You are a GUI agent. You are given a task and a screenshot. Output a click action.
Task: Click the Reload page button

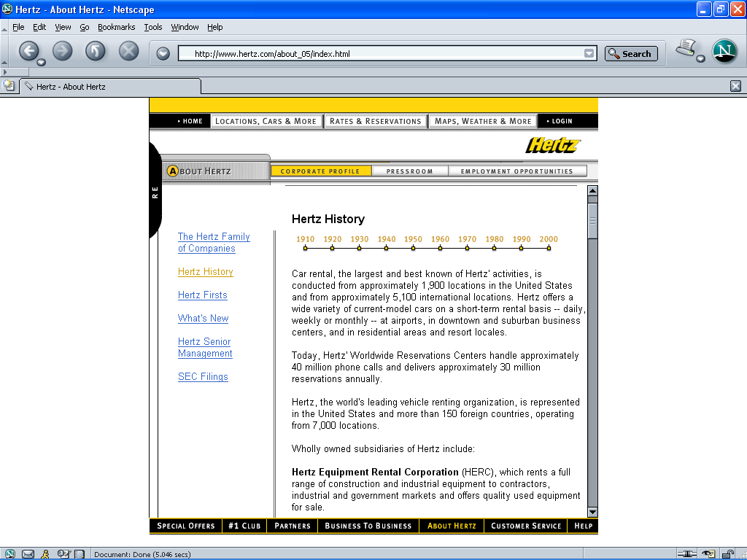click(96, 51)
